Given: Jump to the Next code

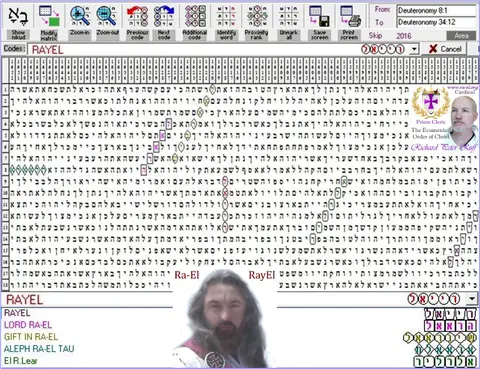Looking at the screenshot, I should click(164, 22).
